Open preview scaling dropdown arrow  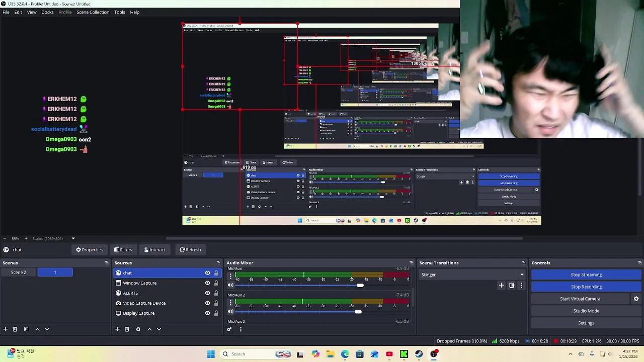click(73, 238)
